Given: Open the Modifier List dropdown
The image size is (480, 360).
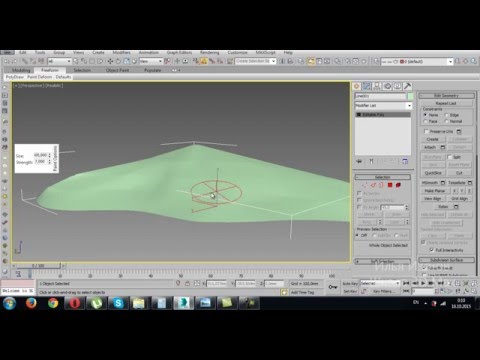Looking at the screenshot, I should pos(383,105).
